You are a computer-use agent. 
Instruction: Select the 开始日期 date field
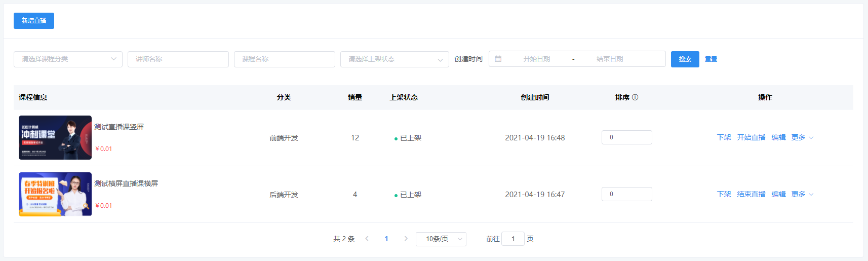(536, 59)
